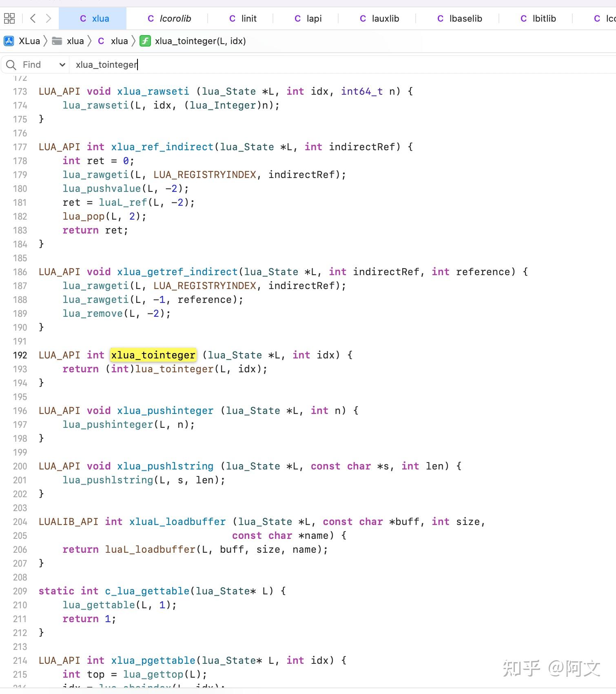This screenshot has height=694, width=616.
Task: Click the XLua project icon in breadcrumb
Action: (x=9, y=41)
